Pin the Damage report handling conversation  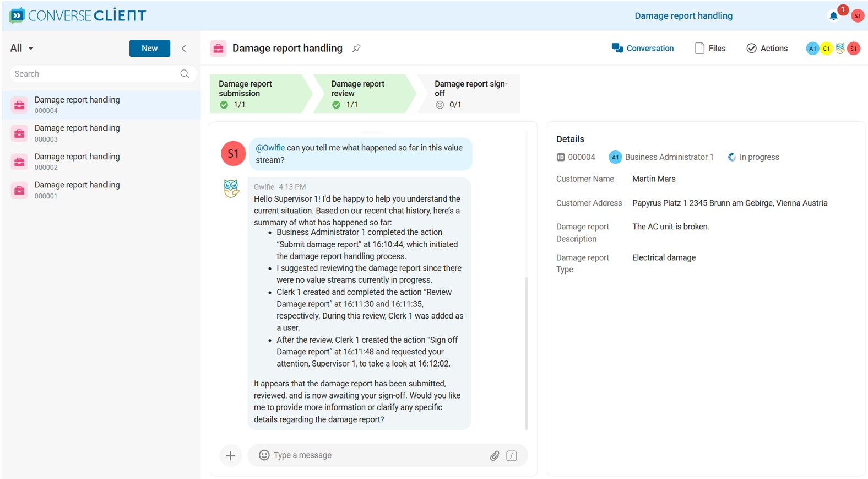[356, 49]
